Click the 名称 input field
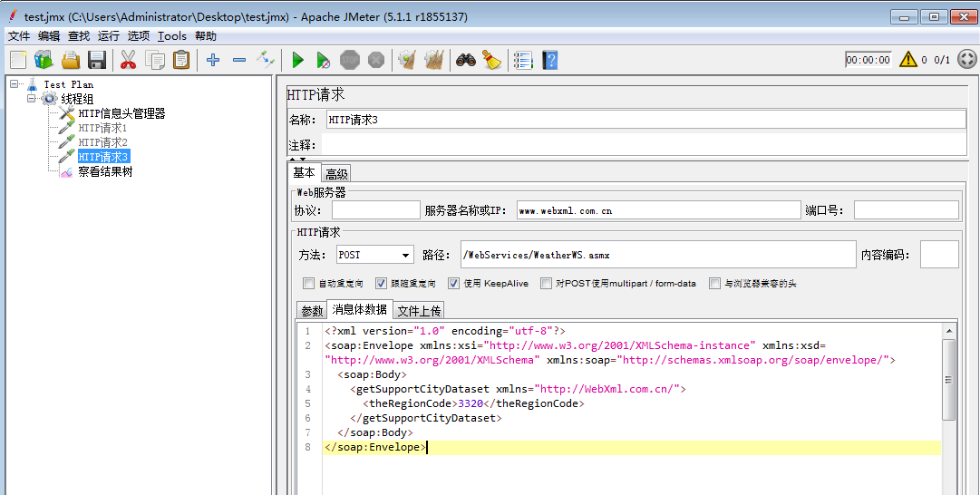980x495 pixels. (x=645, y=120)
